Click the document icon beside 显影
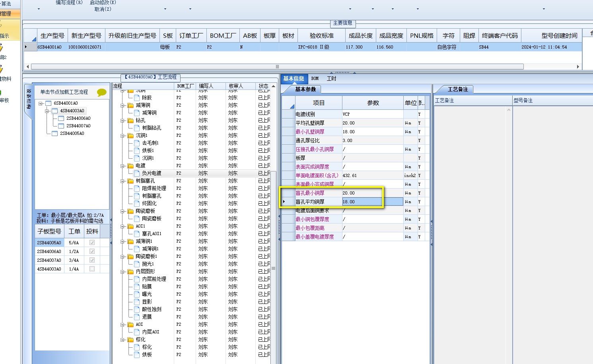593x364 pixels. coord(137,302)
